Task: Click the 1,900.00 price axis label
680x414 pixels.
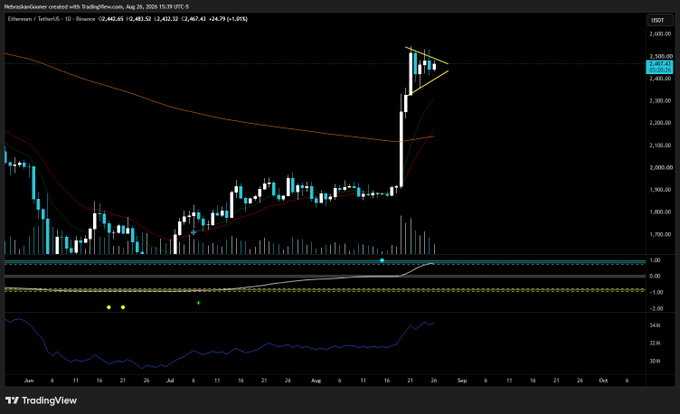Action: point(660,189)
